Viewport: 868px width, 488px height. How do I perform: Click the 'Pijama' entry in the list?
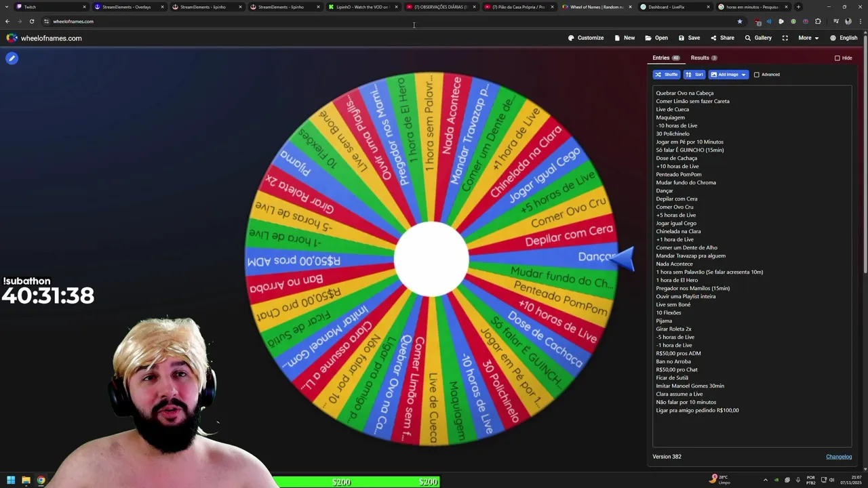664,321
